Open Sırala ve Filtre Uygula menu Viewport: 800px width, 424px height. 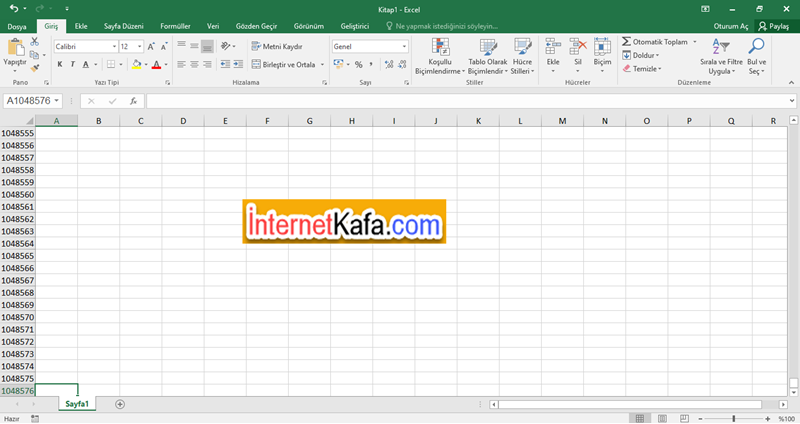point(721,56)
